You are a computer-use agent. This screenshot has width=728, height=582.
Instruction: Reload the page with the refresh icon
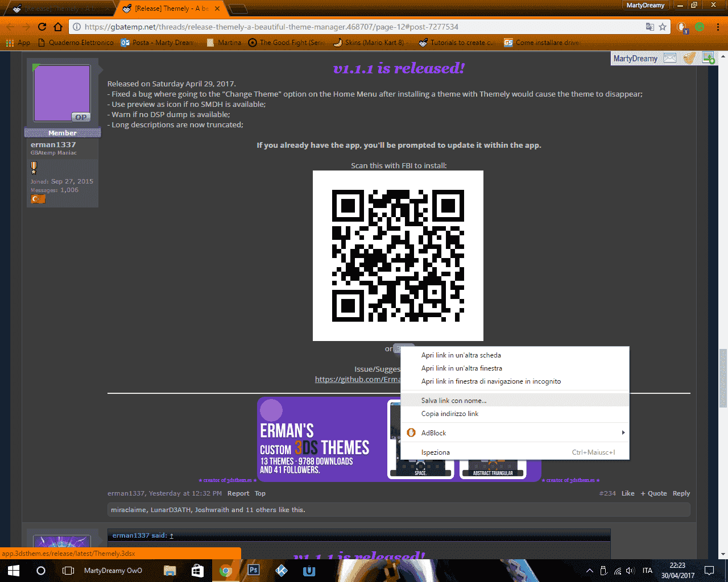[x=42, y=27]
